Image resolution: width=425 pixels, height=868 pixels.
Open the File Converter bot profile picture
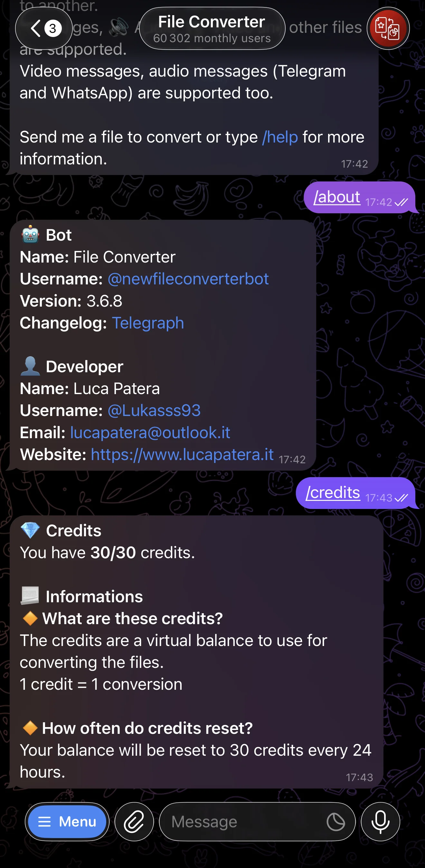[x=388, y=28]
